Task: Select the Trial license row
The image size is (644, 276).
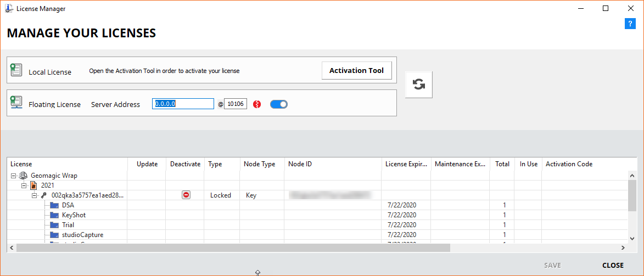Action: tap(318, 224)
